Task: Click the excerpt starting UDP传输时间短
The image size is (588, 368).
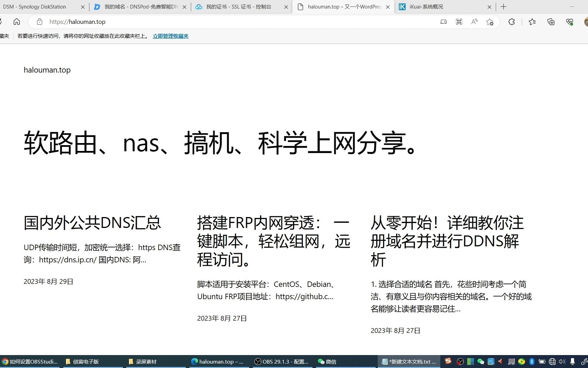Action: pos(102,254)
